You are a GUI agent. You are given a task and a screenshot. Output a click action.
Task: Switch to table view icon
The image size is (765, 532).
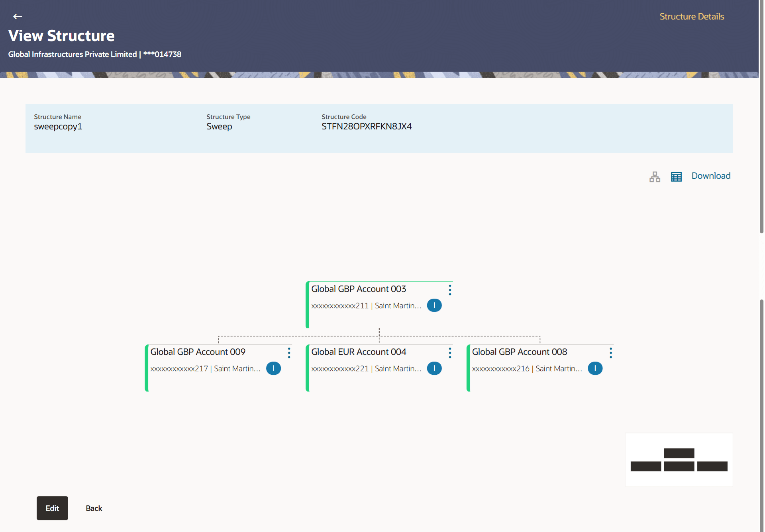676,176
